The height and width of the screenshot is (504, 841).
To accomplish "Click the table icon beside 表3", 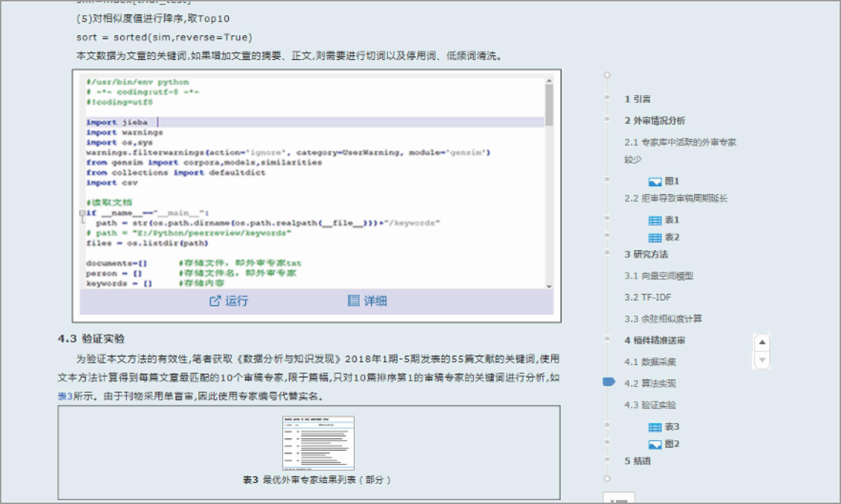I will 655,427.
